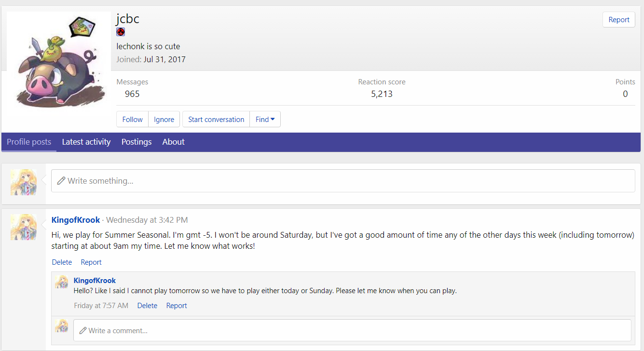644x351 pixels.
Task: Open KingofKrook's profile from the post header
Action: pos(76,220)
